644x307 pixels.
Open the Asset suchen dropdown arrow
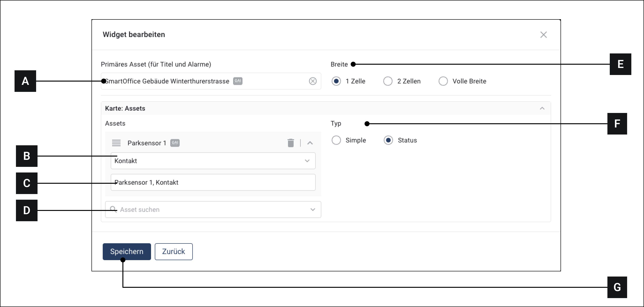click(x=312, y=210)
